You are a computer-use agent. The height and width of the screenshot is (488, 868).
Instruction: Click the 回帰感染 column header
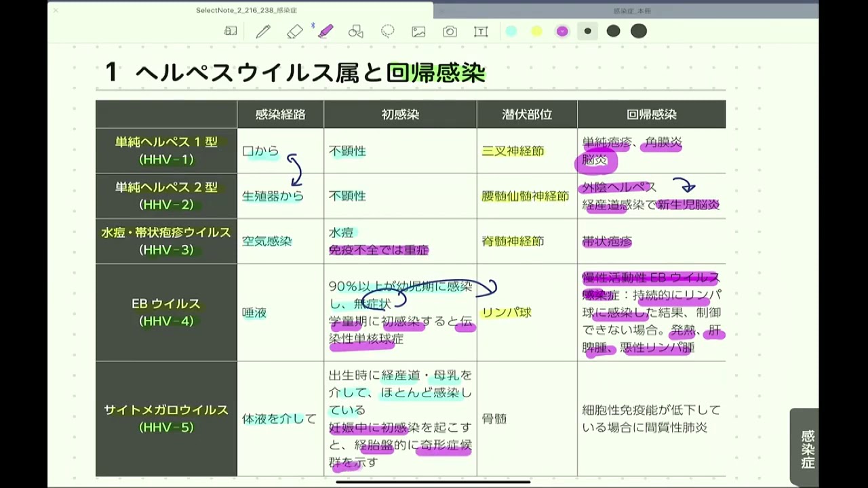coord(652,115)
